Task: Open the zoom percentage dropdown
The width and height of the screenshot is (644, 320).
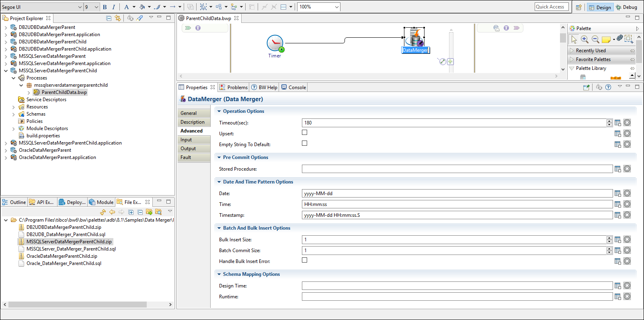Action: pyautogui.click(x=336, y=7)
